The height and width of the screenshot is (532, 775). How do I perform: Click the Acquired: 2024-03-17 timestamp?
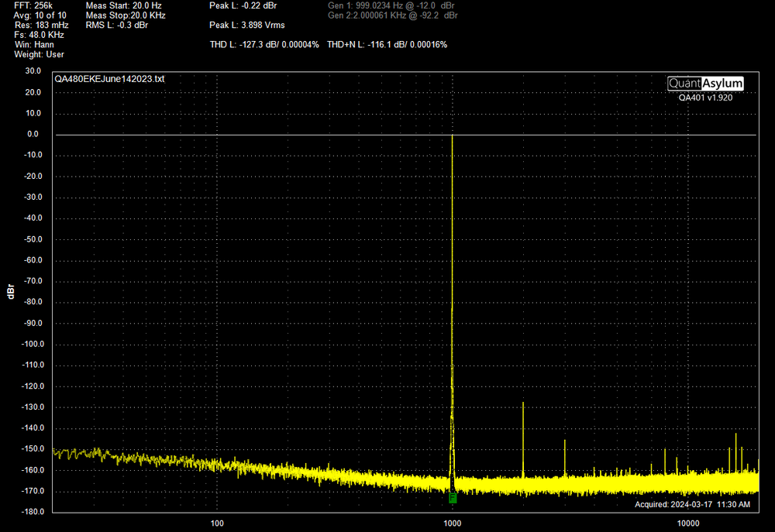[692, 504]
